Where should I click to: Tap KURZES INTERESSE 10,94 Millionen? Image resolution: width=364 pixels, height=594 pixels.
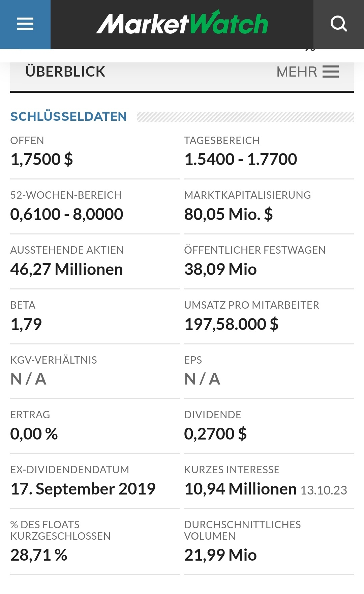tap(240, 489)
